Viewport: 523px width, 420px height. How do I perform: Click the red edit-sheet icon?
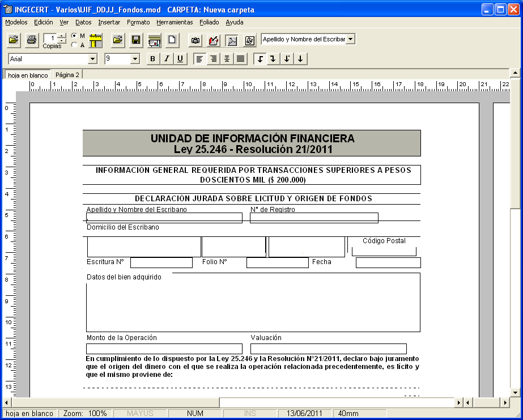(214, 40)
